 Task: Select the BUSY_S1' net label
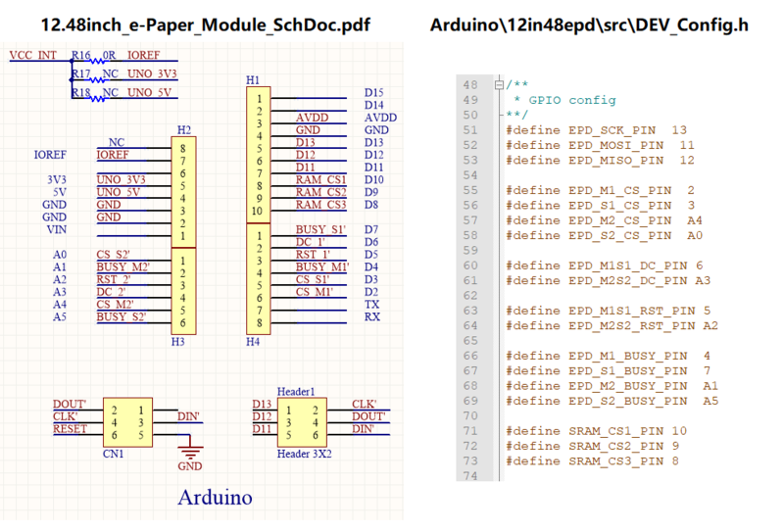[321, 229]
